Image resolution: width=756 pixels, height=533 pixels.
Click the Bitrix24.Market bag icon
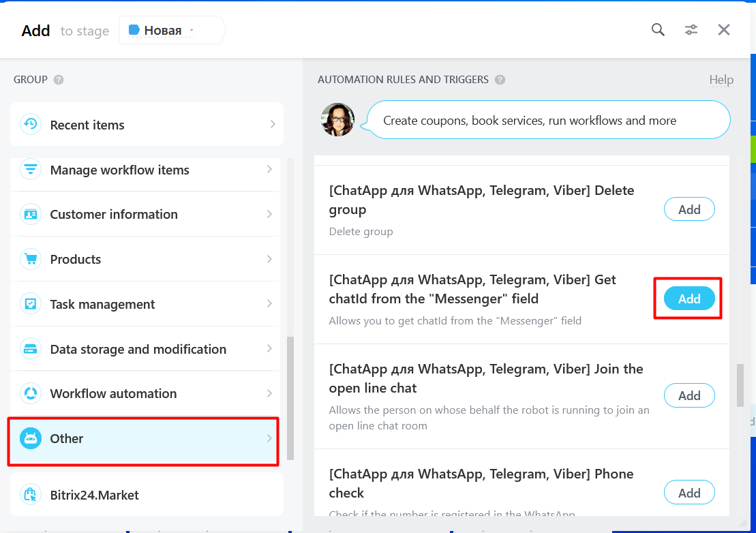pos(30,495)
